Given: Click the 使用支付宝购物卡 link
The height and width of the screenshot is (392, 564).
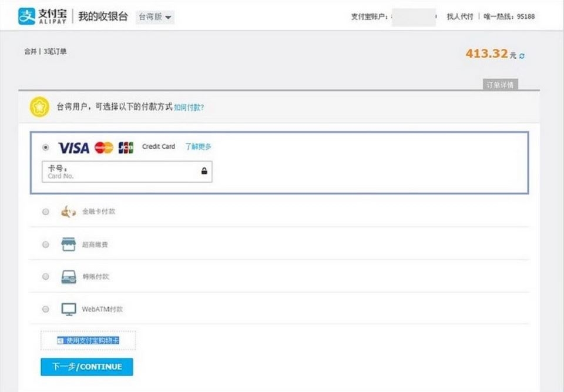Looking at the screenshot, I should (88, 340).
